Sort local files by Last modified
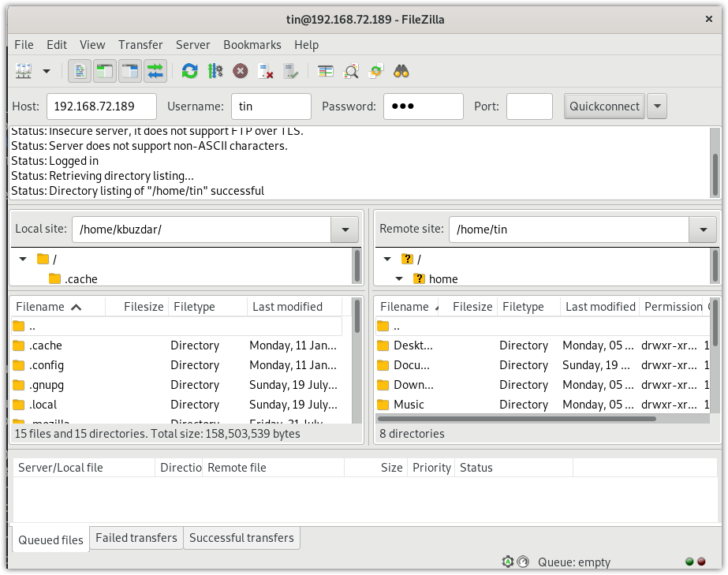The image size is (728, 575). (x=287, y=307)
